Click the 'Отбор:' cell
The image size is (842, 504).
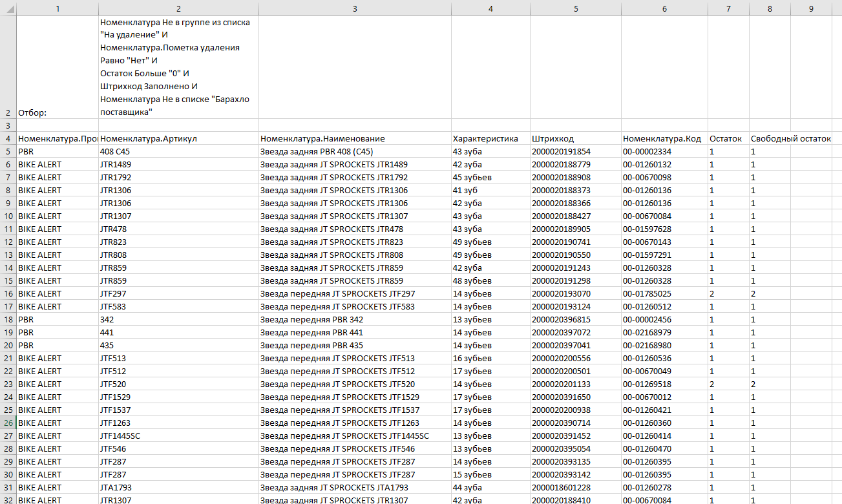coord(57,112)
